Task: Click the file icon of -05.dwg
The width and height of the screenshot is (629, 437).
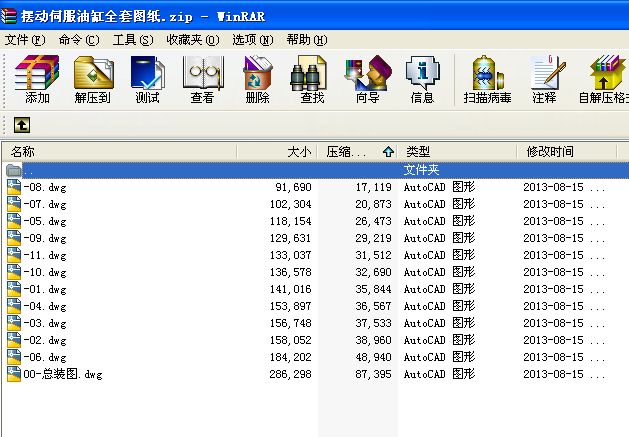Action: click(14, 221)
